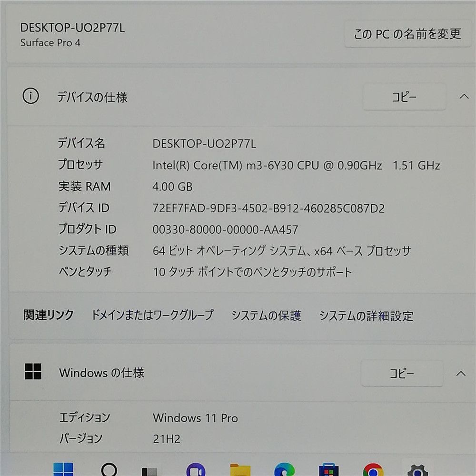The height and width of the screenshot is (476, 476).
Task: Select the 4.00 GB RAM value
Action: pos(172,187)
